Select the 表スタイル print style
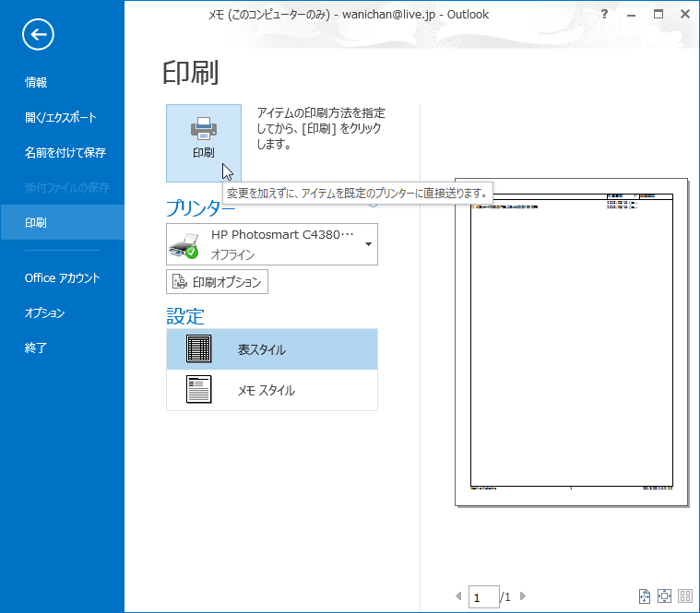 click(x=272, y=349)
